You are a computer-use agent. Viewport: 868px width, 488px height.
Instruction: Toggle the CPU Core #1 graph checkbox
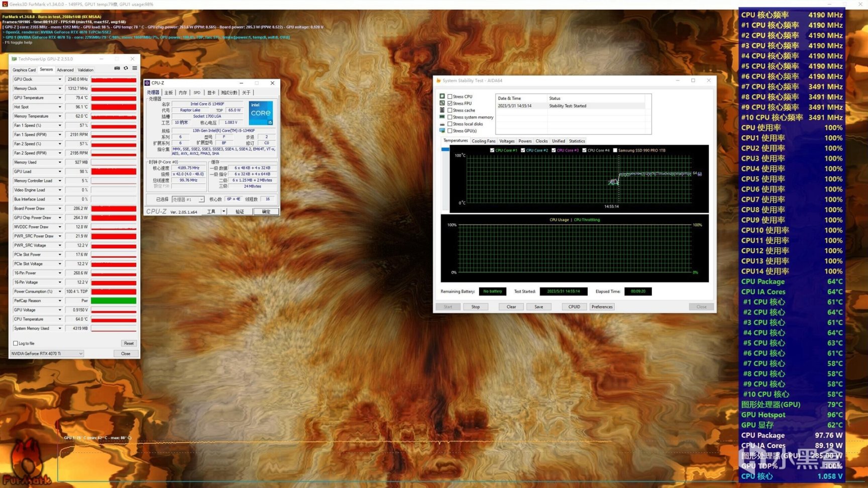[492, 150]
